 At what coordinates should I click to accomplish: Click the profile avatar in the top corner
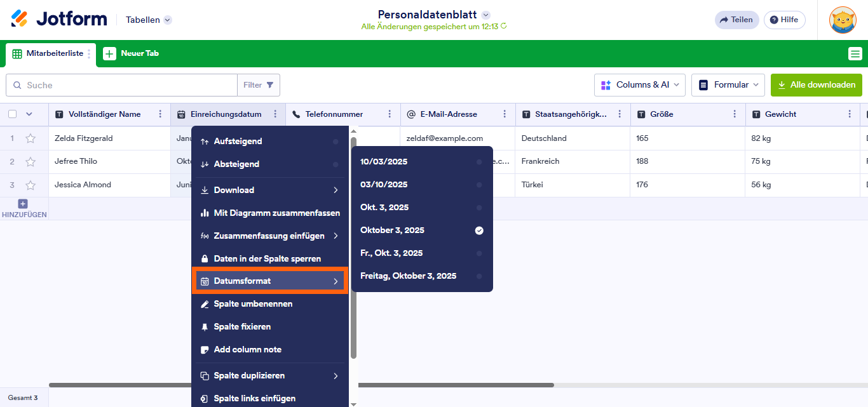[x=842, y=20]
